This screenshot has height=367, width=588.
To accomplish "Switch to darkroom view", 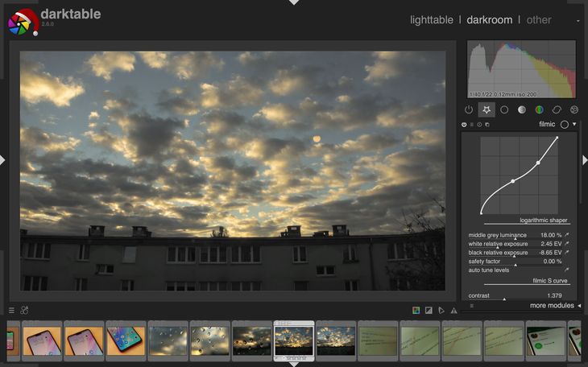I will (490, 20).
